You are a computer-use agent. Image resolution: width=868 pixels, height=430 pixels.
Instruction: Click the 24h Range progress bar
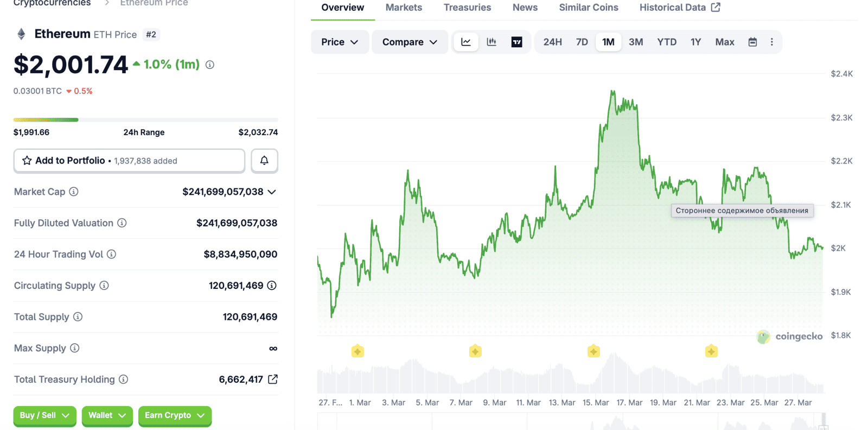point(145,119)
